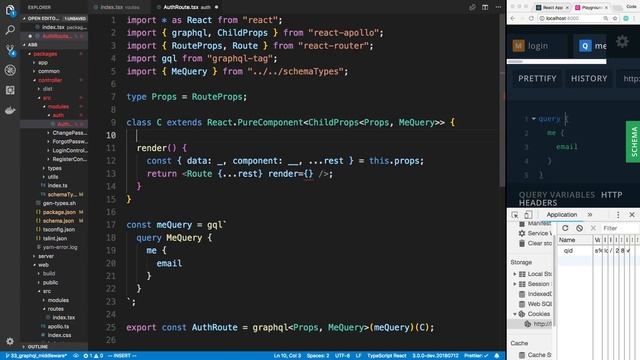Click the refresh cookies icon in DevTools
This screenshot has width=640, height=360.
tap(565, 228)
